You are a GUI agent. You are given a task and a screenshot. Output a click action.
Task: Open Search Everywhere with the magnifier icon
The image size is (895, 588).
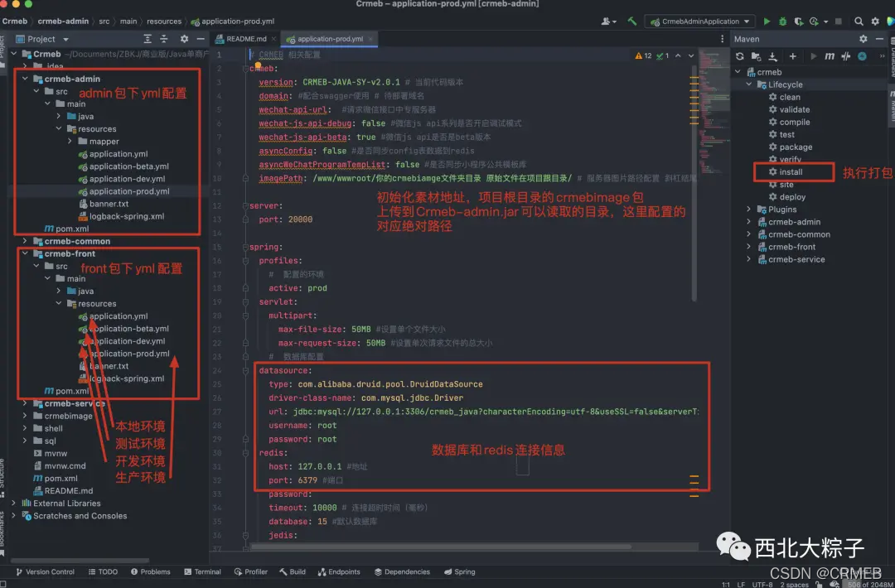(x=859, y=21)
